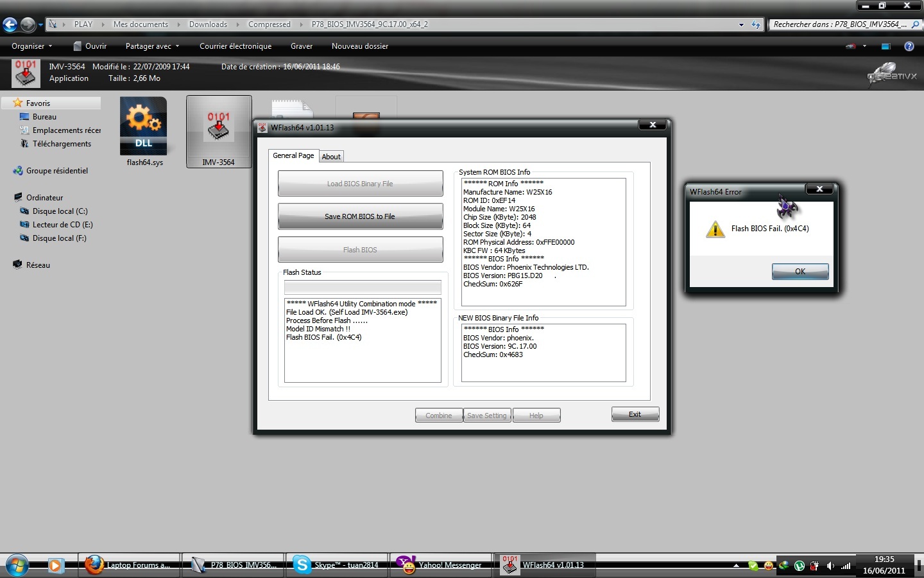Expand the arrow after Compressed breadcrumb
Screen dimensions: 924x578
click(x=302, y=24)
